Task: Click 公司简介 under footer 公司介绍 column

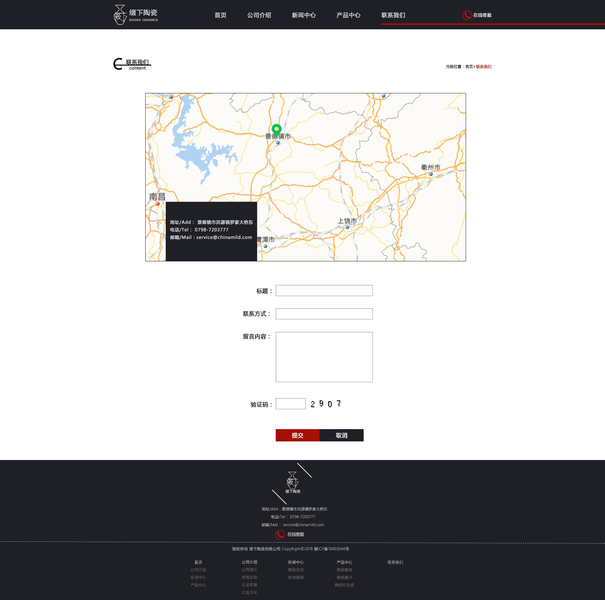Action: 250,570
